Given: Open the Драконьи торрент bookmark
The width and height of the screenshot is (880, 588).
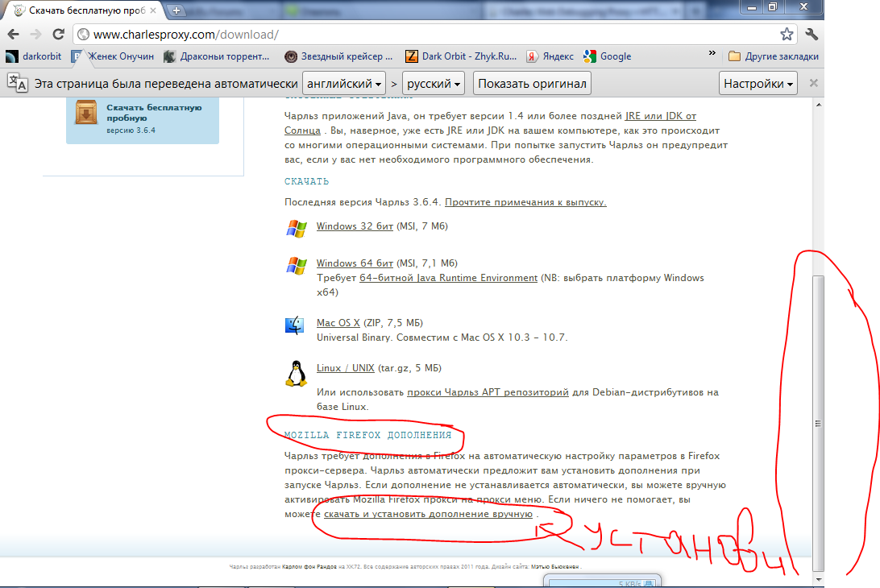Looking at the screenshot, I should click(x=216, y=56).
